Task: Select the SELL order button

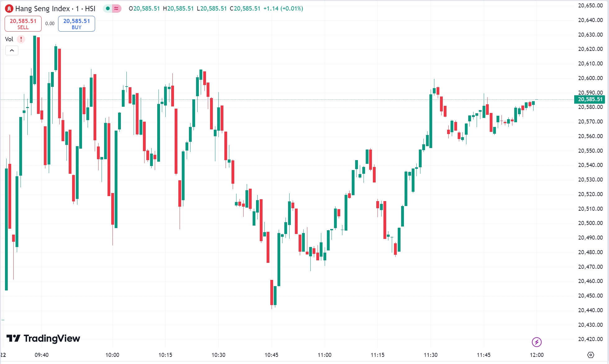Action: pos(23,24)
